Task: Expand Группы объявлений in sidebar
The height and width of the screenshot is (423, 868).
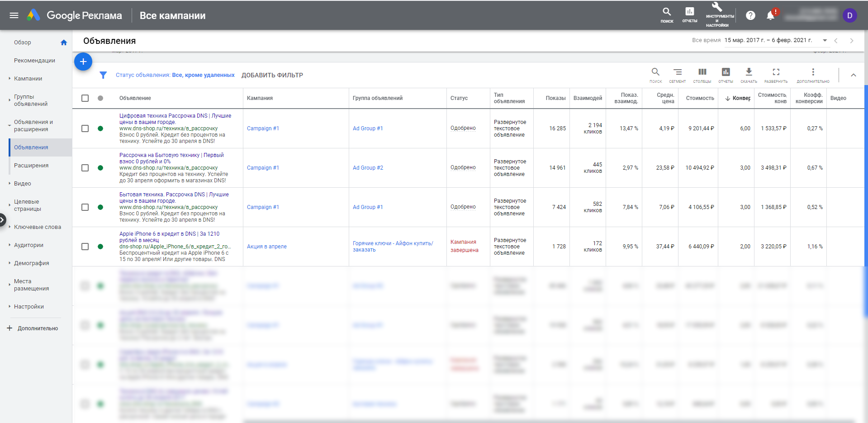Action: (9, 100)
